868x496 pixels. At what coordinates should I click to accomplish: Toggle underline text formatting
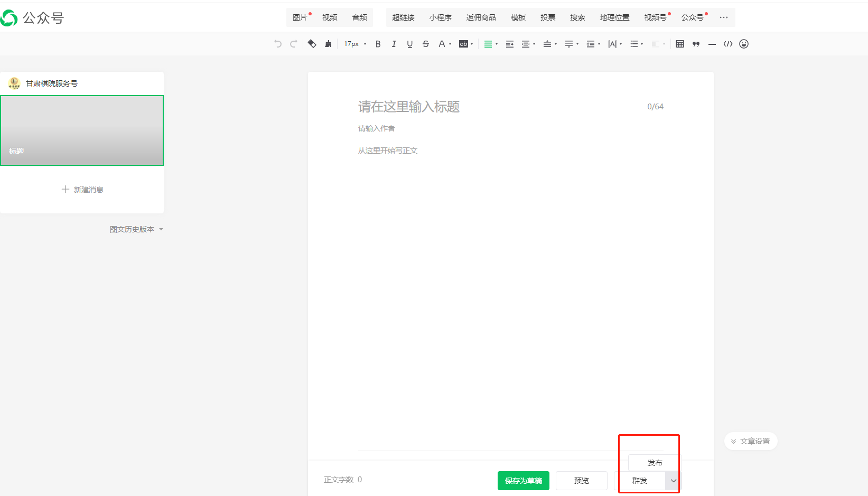[x=409, y=44]
